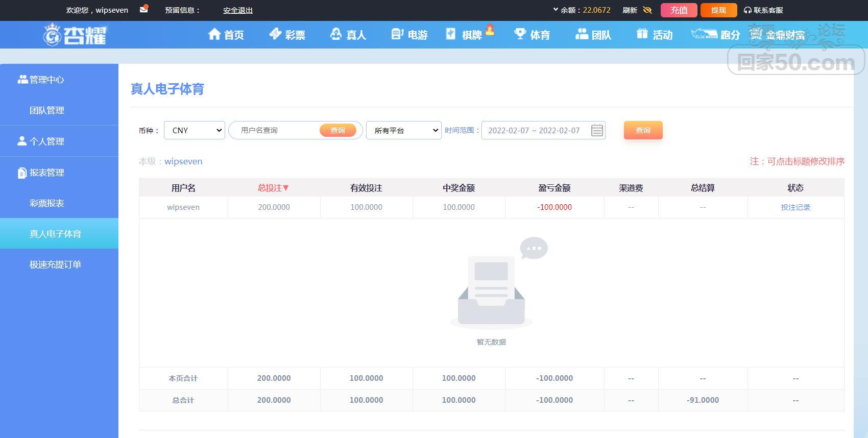
Task: Sort by the 盈亏金额 column header
Action: (x=554, y=188)
